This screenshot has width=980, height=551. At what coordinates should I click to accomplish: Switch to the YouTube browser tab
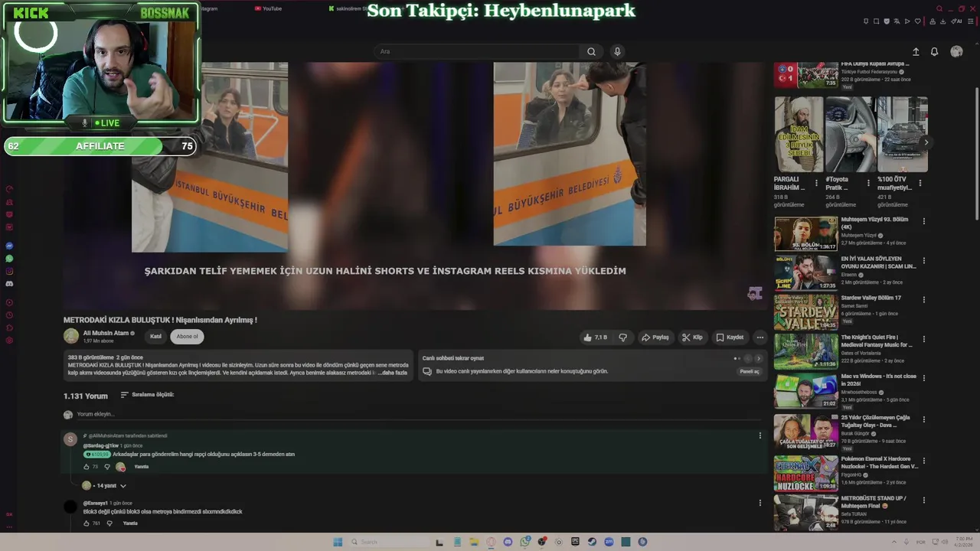click(x=267, y=8)
